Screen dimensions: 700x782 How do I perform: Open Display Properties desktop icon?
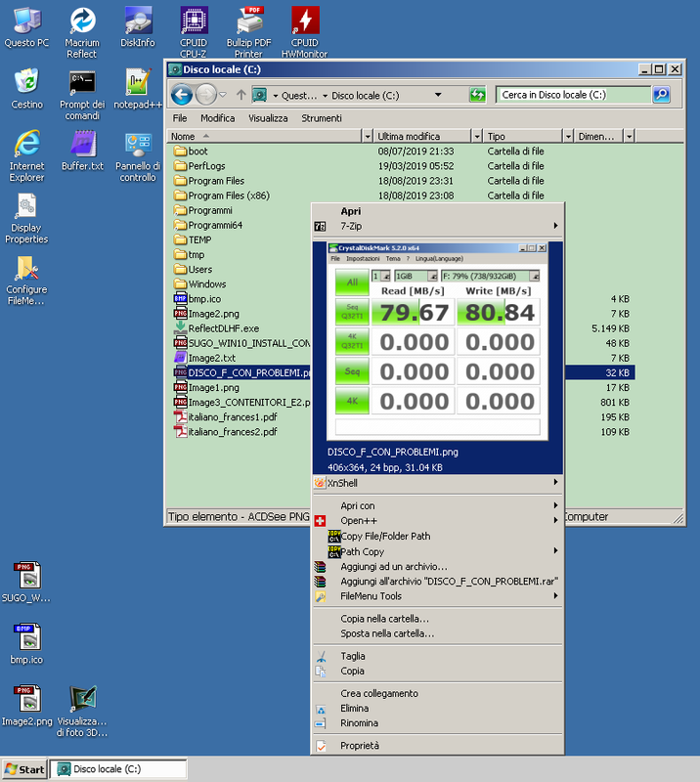point(26,218)
